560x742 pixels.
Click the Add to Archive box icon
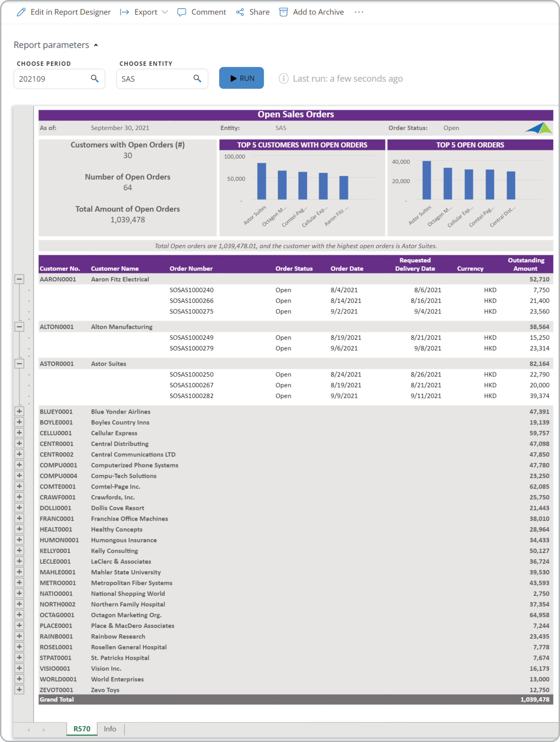pyautogui.click(x=283, y=12)
